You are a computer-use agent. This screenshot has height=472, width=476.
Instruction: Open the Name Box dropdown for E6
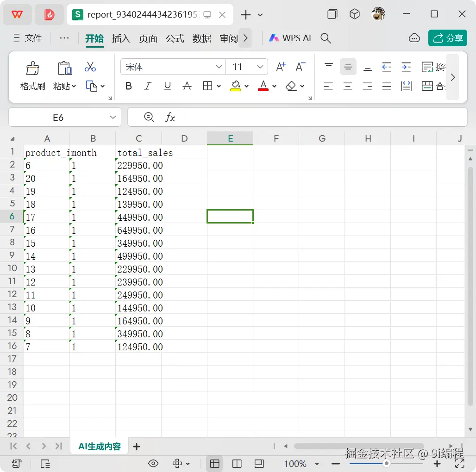[113, 118]
